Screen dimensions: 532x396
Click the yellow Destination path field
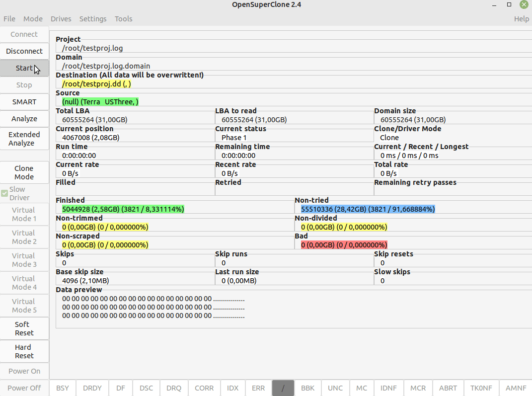pos(96,84)
